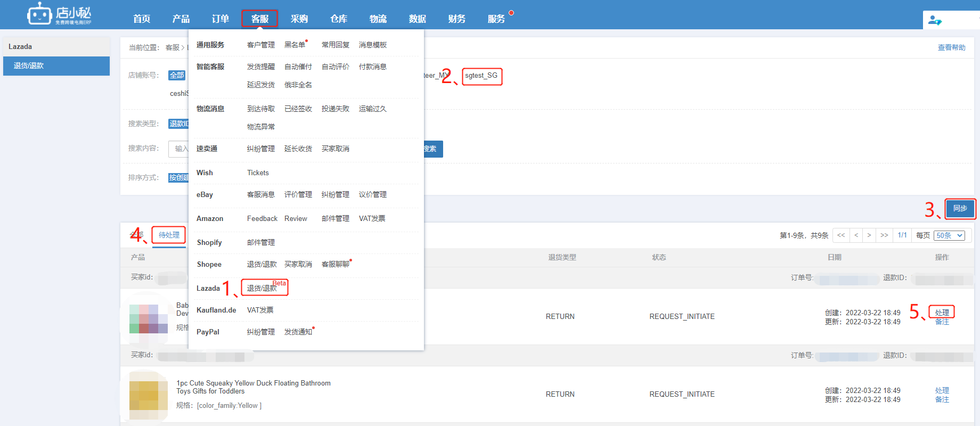Image resolution: width=980 pixels, height=426 pixels.
Task: Select 退货/退款 in the left sidebar
Action: click(56, 66)
